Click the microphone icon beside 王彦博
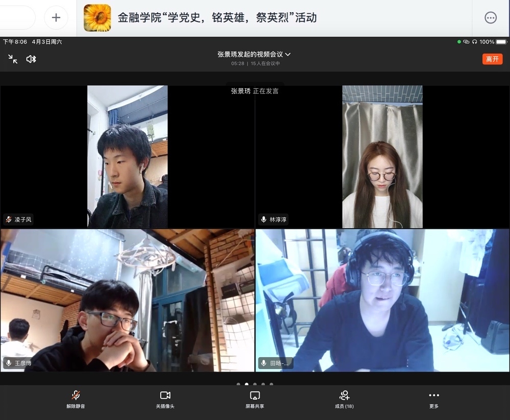The width and height of the screenshot is (510, 420). (x=9, y=363)
